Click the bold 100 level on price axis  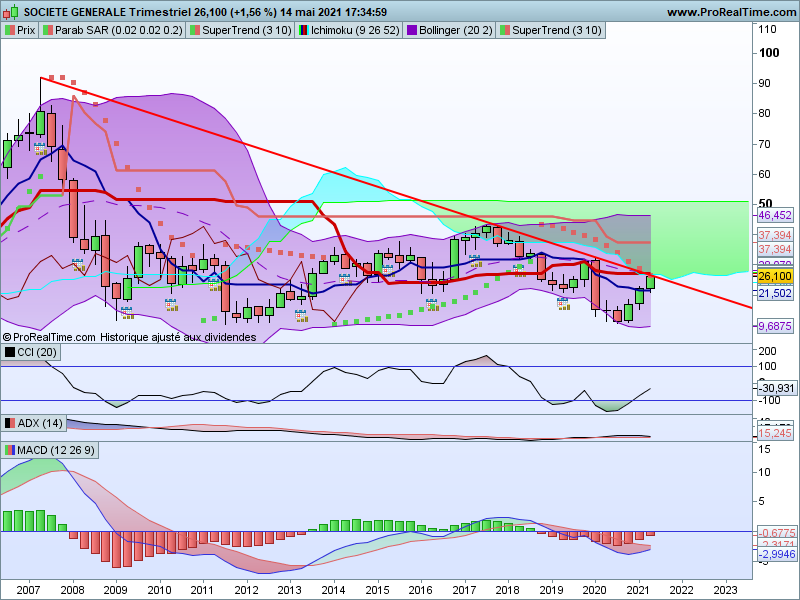[769, 53]
